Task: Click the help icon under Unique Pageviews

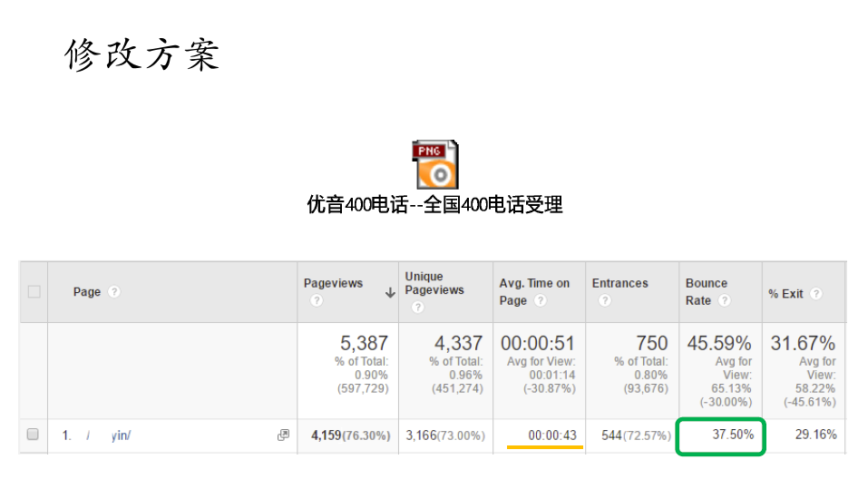Action: click(x=417, y=308)
